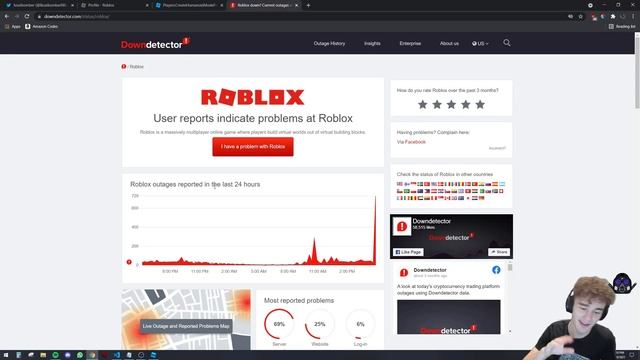Image resolution: width=640 pixels, height=360 pixels.
Task: Open the Downdetector Facebook post thumbnail
Action: 449,317
